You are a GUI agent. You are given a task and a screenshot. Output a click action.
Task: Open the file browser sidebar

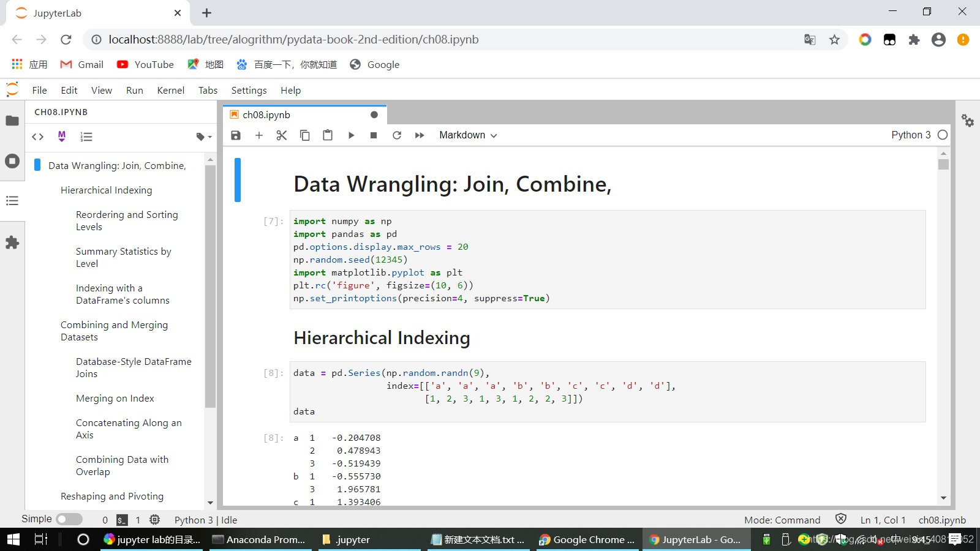pos(12,120)
